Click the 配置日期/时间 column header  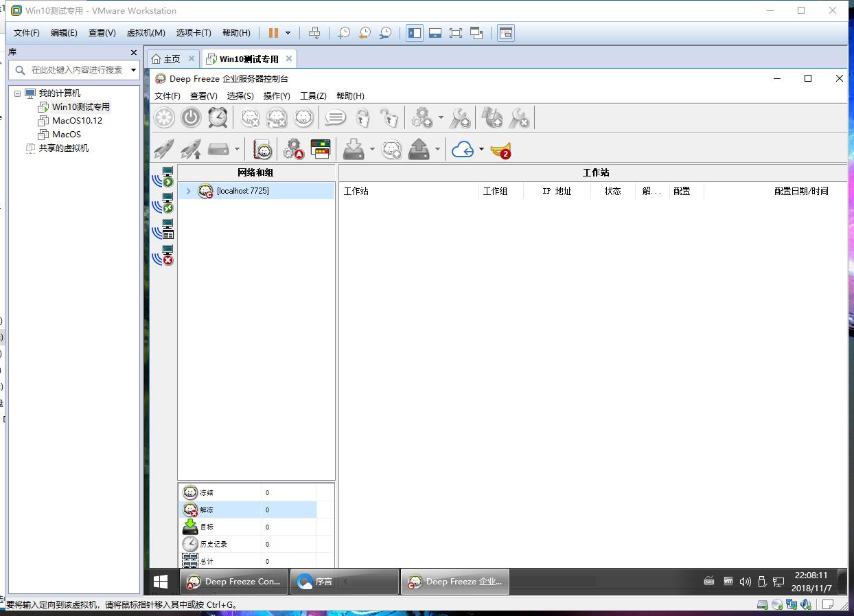coord(776,191)
